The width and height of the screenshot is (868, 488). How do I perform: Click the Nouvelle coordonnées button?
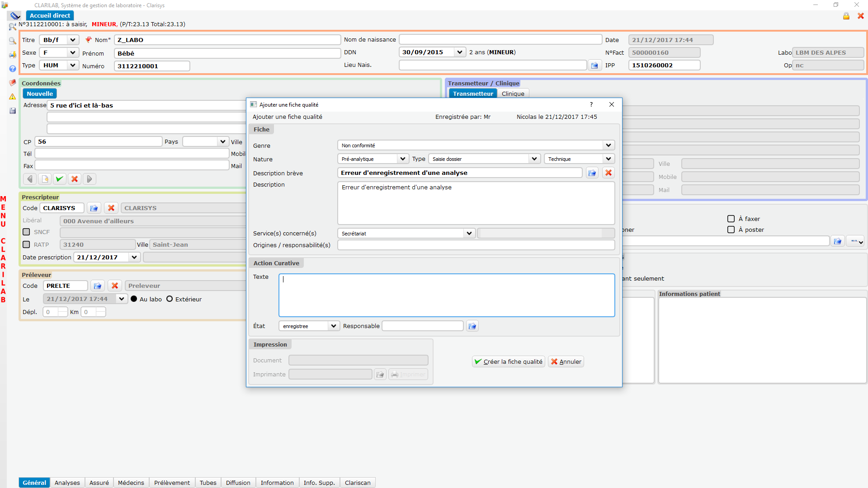pyautogui.click(x=40, y=94)
